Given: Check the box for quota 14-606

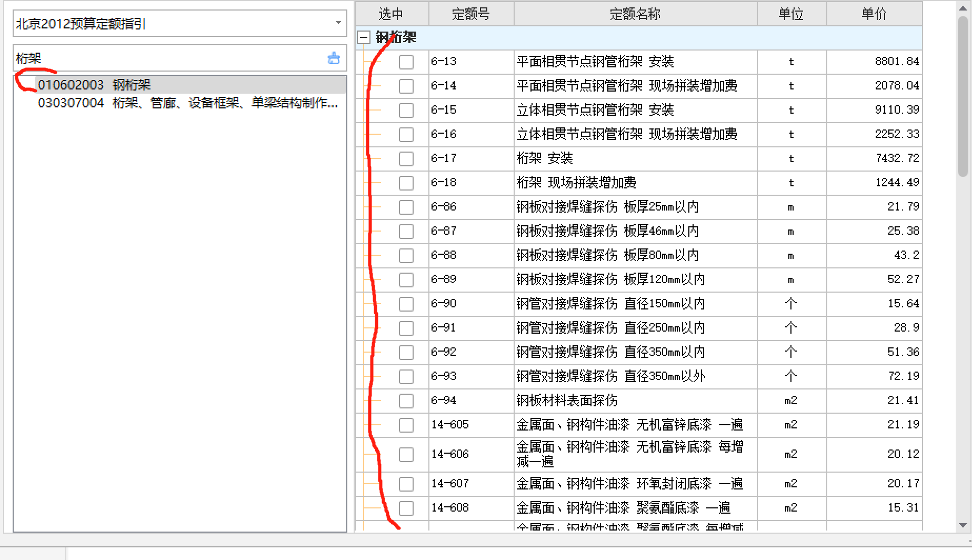Looking at the screenshot, I should click(406, 454).
